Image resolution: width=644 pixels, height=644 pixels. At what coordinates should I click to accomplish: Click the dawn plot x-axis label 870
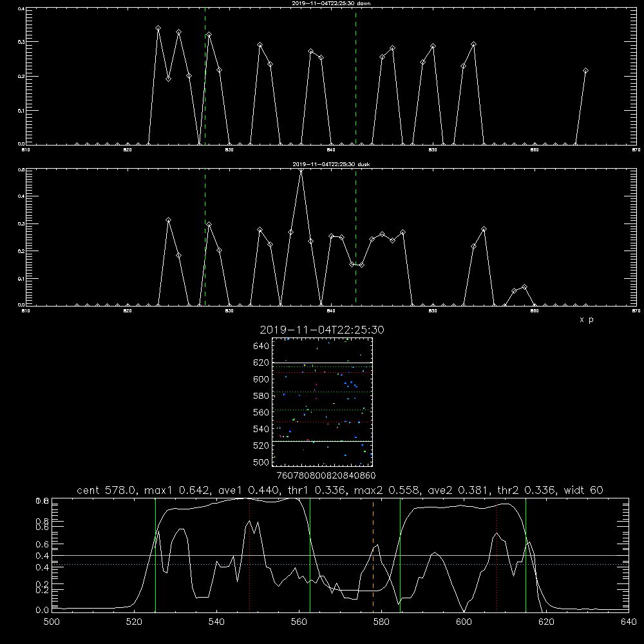pyautogui.click(x=636, y=150)
